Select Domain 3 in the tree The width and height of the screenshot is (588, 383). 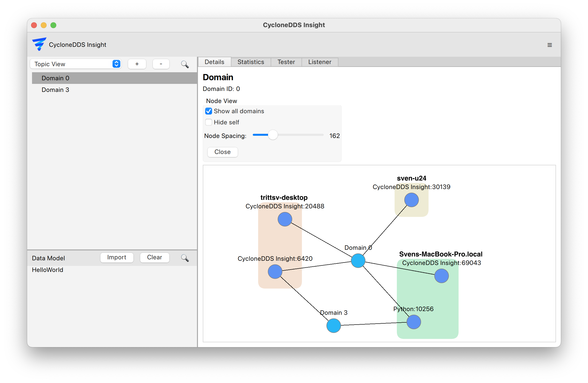tap(55, 90)
